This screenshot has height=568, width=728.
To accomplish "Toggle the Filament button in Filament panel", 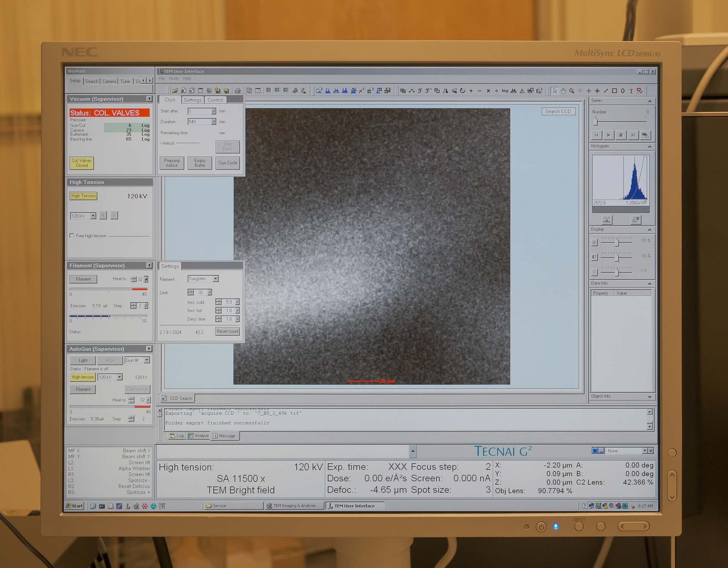I will tap(83, 279).
